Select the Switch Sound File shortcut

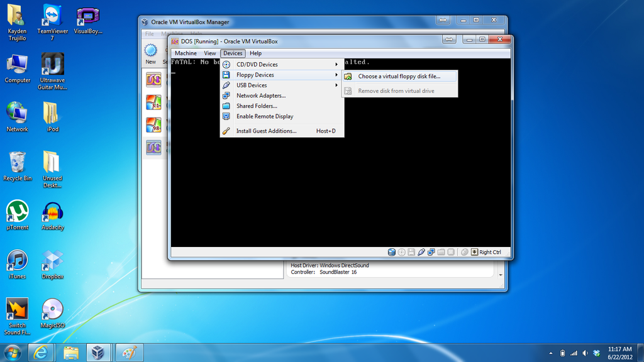coord(17,317)
